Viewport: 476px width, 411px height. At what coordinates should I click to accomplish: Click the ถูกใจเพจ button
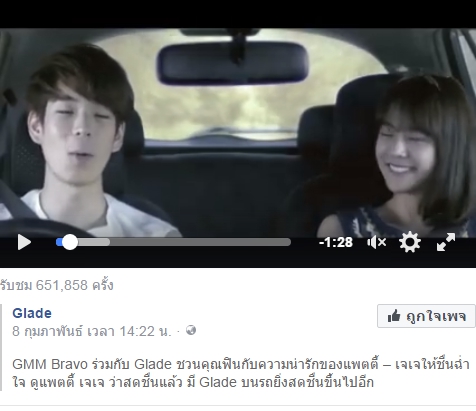426,316
